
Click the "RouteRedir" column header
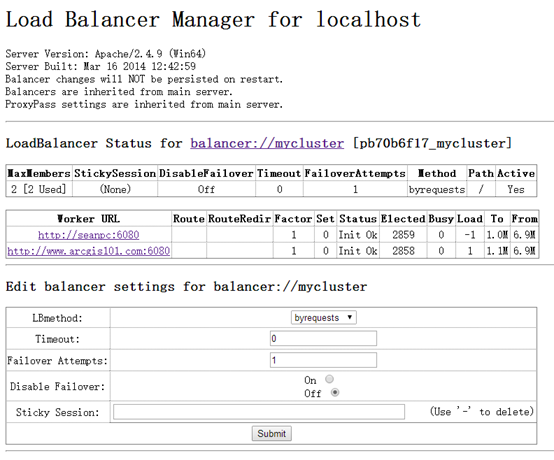click(x=240, y=219)
